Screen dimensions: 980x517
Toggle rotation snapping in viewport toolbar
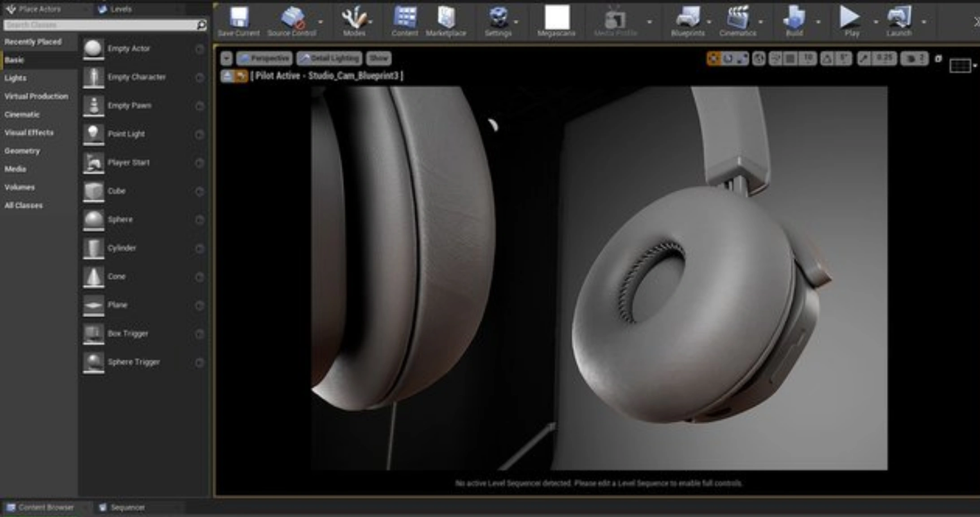(828, 59)
